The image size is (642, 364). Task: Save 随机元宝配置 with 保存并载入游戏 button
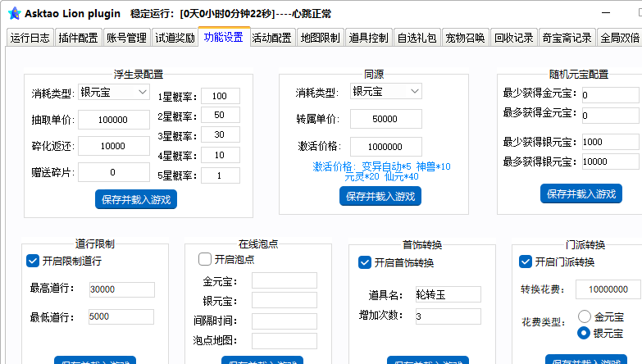coord(581,193)
